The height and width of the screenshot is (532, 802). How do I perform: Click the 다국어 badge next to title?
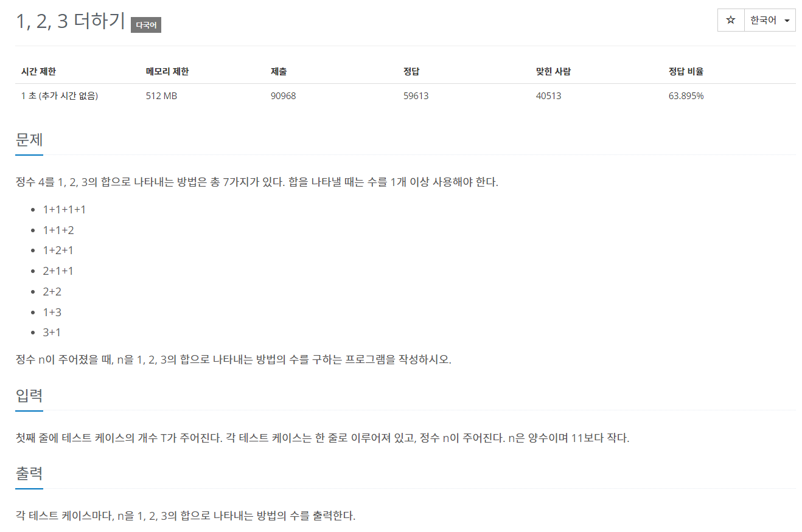pos(146,25)
